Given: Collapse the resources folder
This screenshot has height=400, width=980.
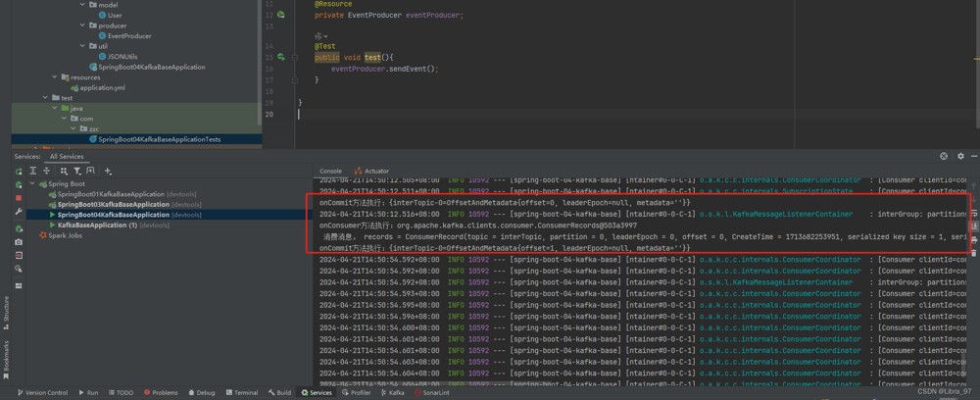Looking at the screenshot, I should tap(55, 77).
